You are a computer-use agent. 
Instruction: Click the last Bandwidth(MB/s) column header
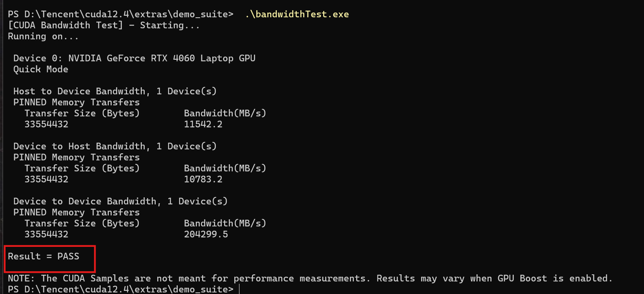point(225,223)
